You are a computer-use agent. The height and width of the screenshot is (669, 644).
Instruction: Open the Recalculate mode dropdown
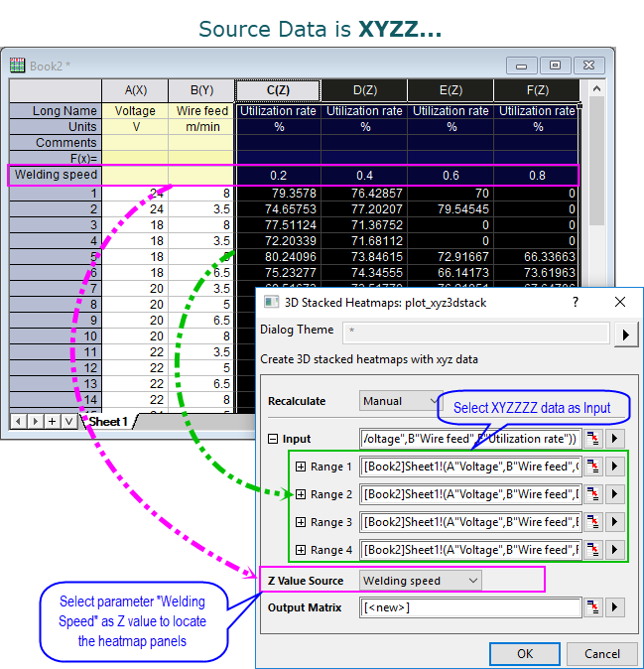pos(397,401)
